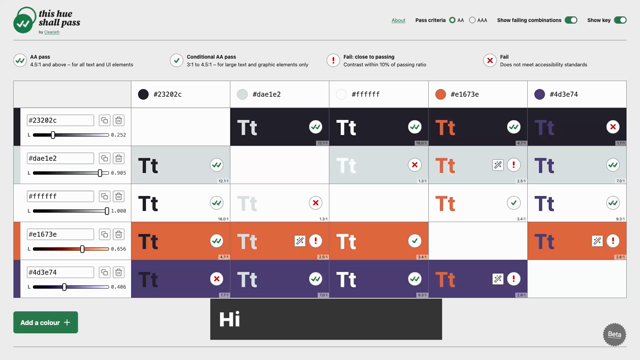The image size is (640, 360).
Task: Click the #dae1e2 column header swatch
Action: [242, 94]
